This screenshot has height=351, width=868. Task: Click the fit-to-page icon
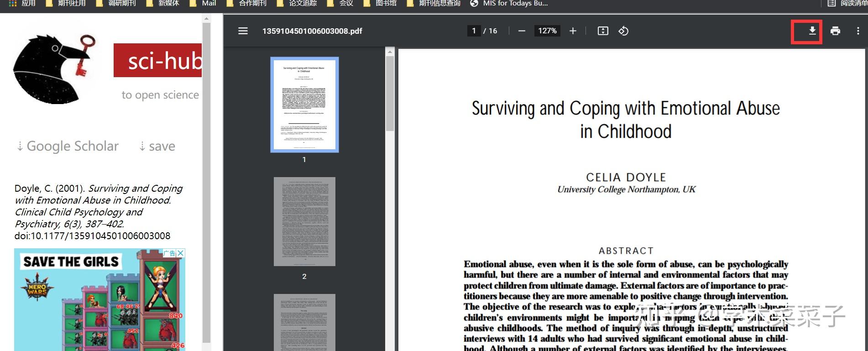click(603, 31)
